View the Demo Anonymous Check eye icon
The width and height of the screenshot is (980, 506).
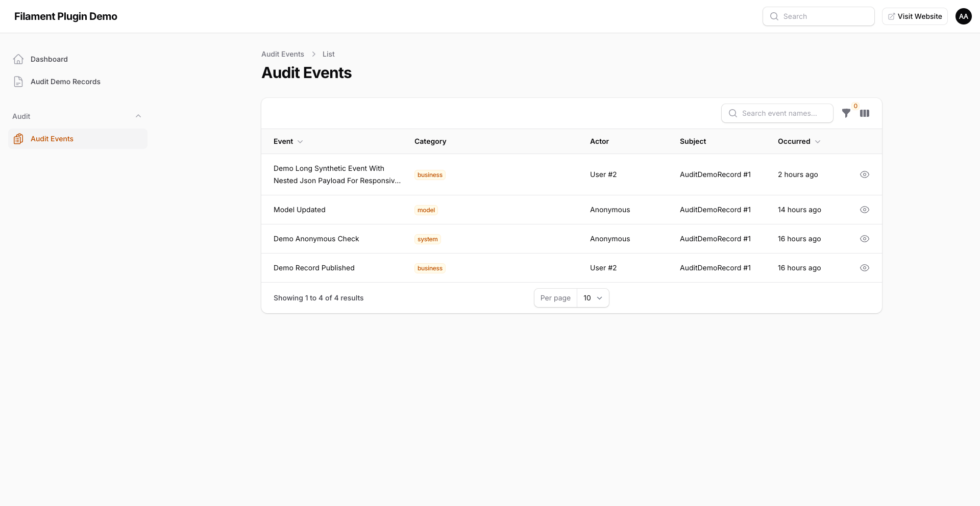[865, 239]
